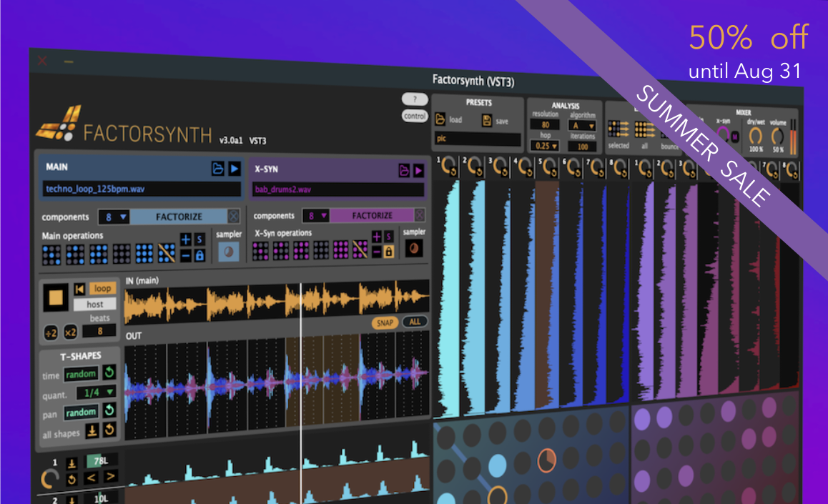Click the blue FACTORIZE button in MAIN
Screen dimensions: 828x504
179,217
